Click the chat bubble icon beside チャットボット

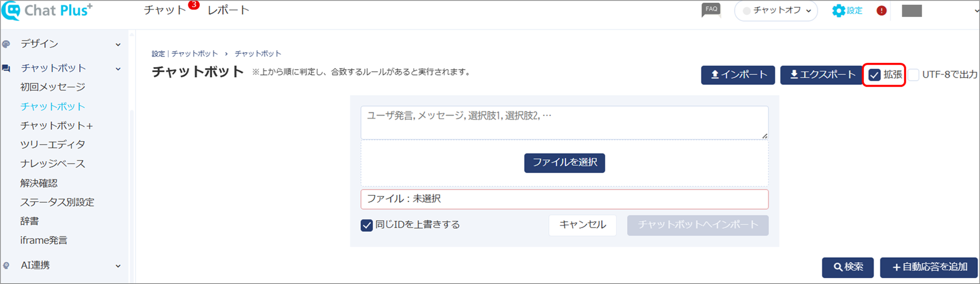click(6, 68)
